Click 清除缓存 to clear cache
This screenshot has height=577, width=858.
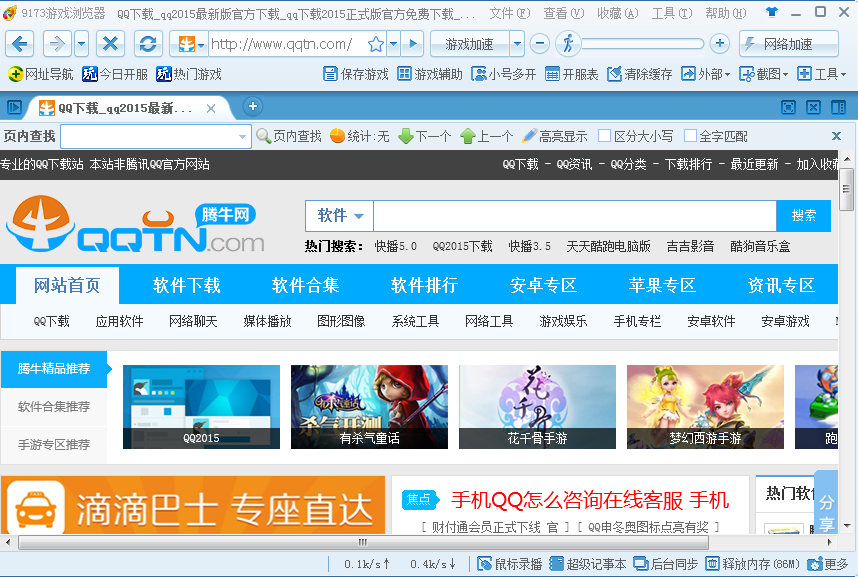click(640, 74)
